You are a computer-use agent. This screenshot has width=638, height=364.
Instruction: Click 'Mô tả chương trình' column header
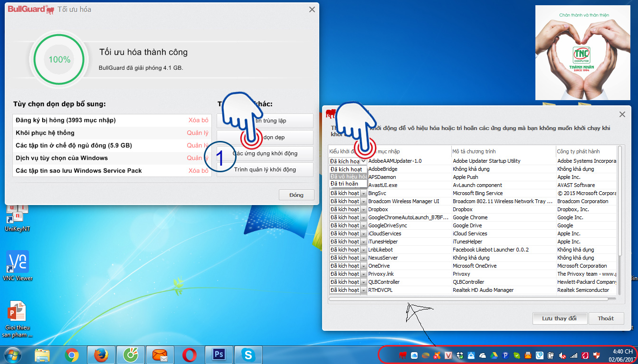click(x=503, y=151)
